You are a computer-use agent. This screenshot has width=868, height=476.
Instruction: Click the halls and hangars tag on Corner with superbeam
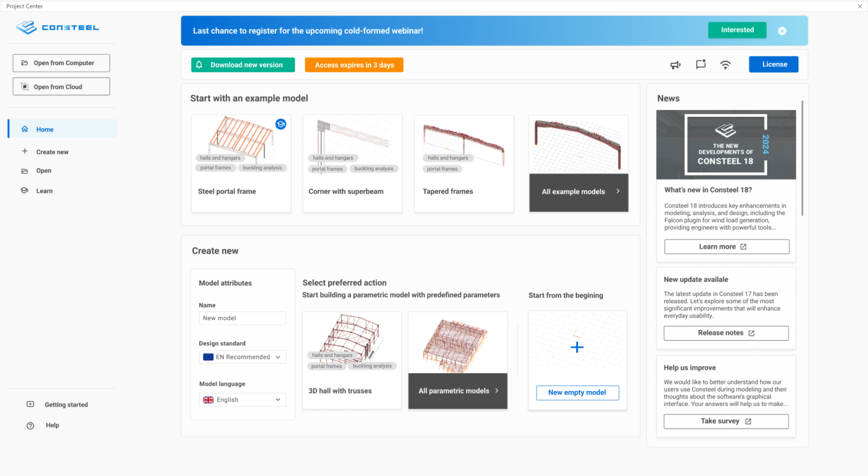pos(333,158)
